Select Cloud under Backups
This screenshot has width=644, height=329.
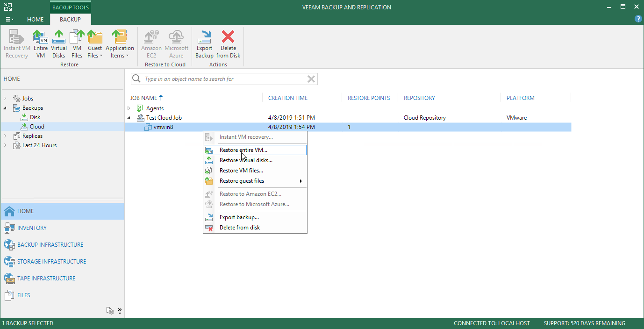pos(37,127)
